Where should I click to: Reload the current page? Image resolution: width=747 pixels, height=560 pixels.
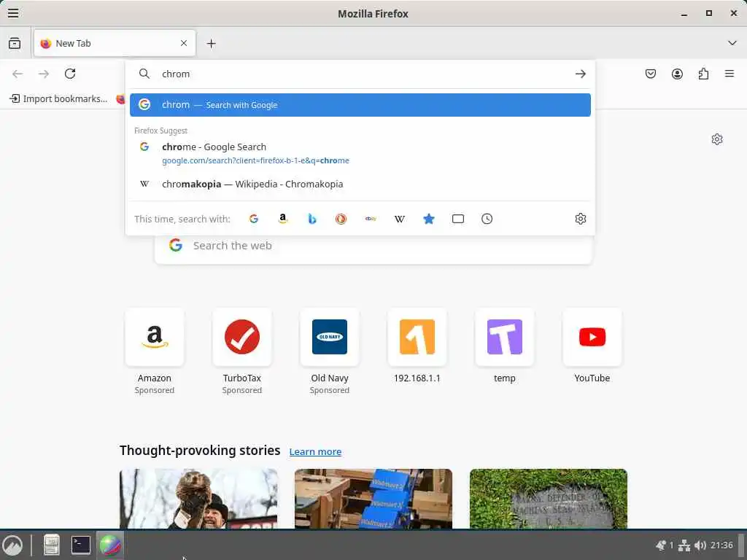click(x=70, y=74)
